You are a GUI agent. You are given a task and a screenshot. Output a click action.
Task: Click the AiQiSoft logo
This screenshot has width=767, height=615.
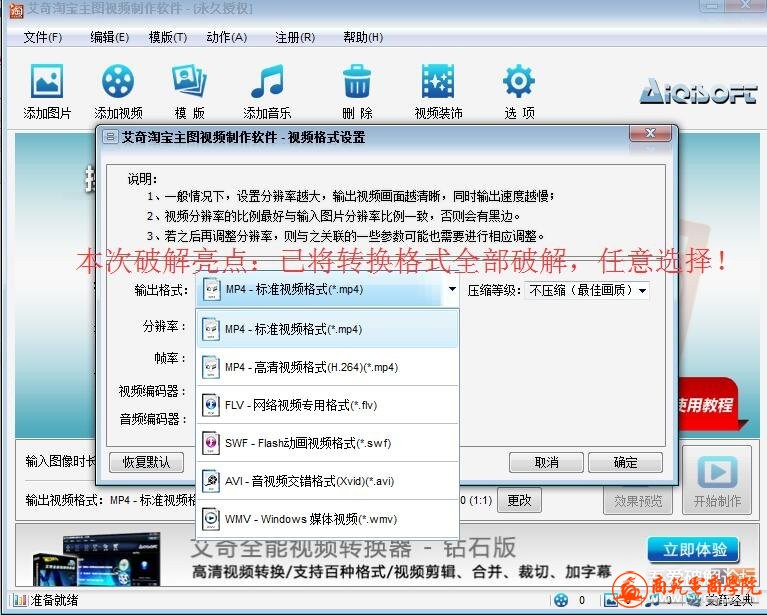[699, 91]
